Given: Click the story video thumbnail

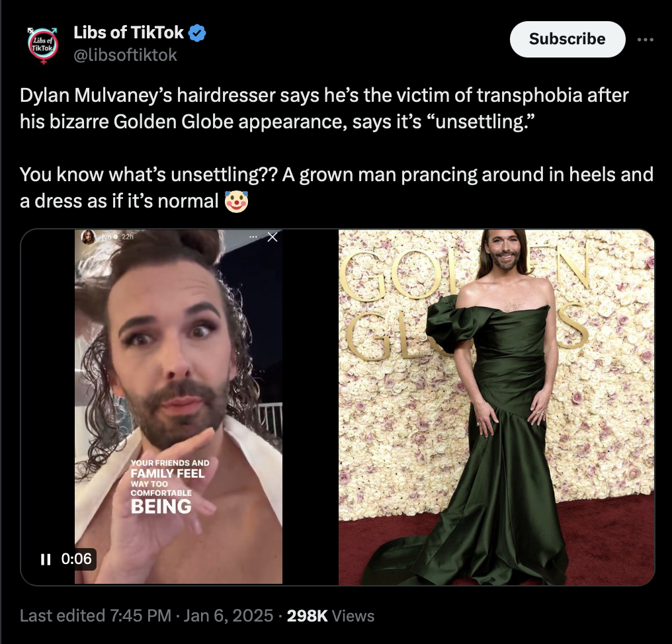Looking at the screenshot, I should coord(179,407).
